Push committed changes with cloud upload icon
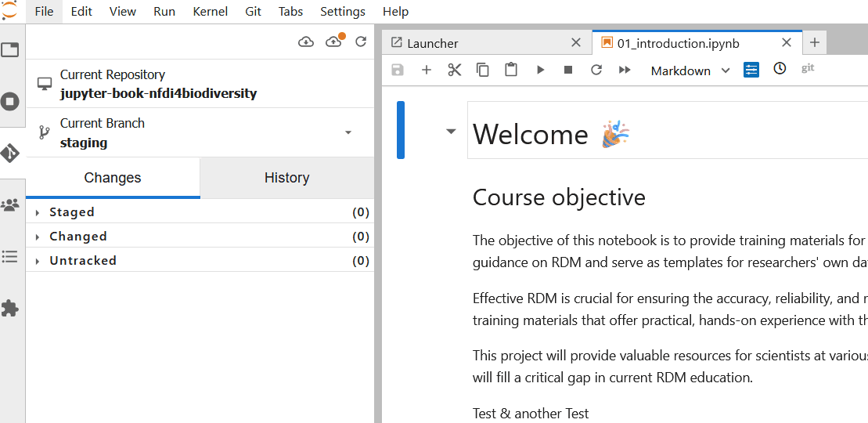 (x=334, y=42)
